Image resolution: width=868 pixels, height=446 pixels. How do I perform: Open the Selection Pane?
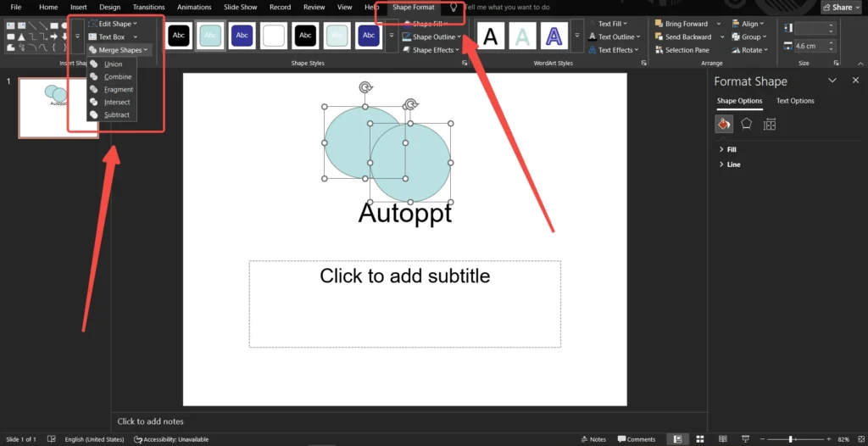[x=682, y=50]
